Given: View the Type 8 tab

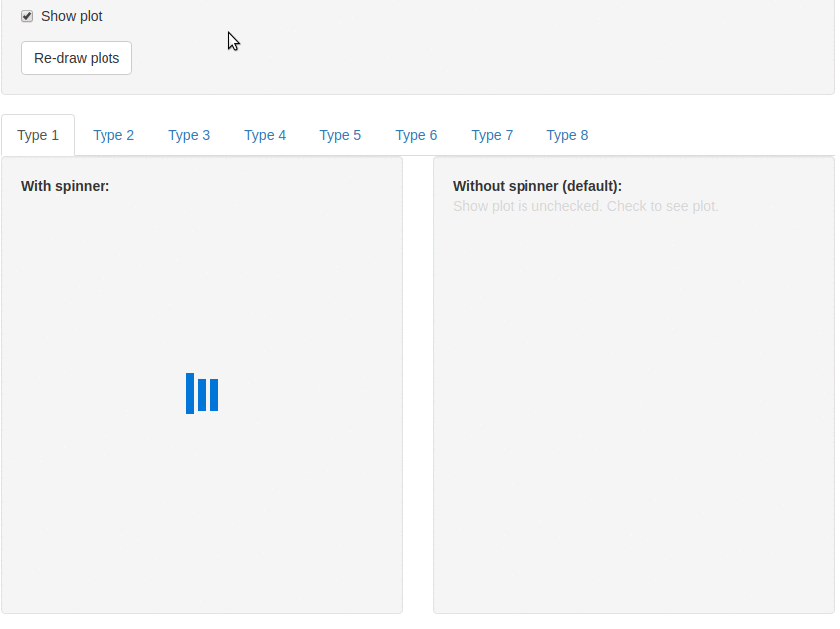Looking at the screenshot, I should click(x=567, y=135).
